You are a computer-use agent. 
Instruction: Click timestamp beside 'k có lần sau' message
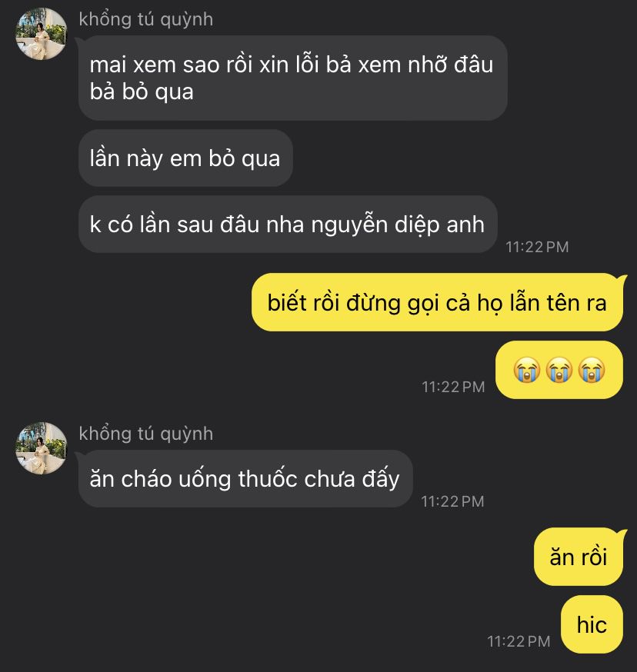(x=537, y=248)
